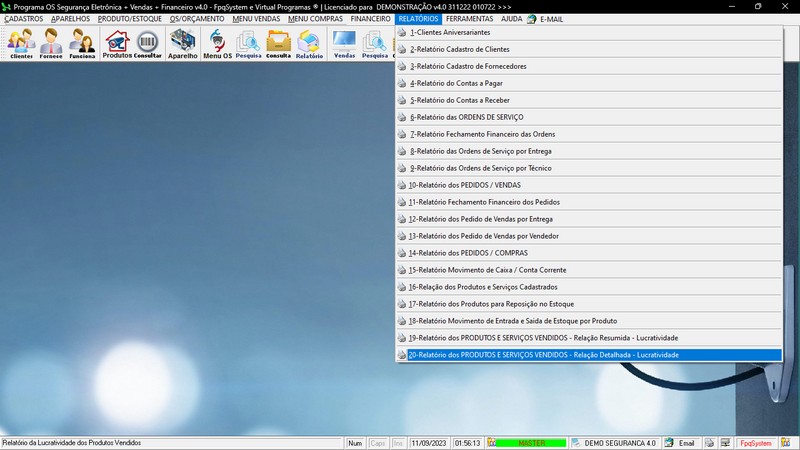800x450 pixels.
Task: Choose 5-Relatório do Contas a Receber
Action: point(589,100)
